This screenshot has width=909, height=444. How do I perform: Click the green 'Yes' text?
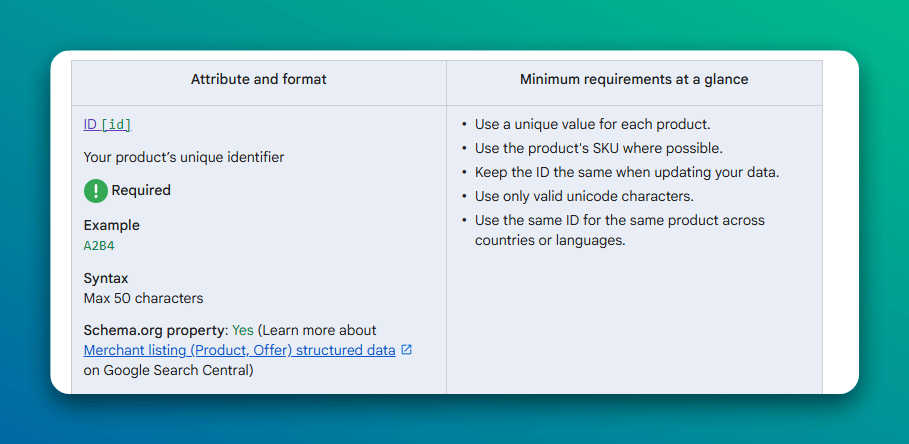(x=243, y=330)
